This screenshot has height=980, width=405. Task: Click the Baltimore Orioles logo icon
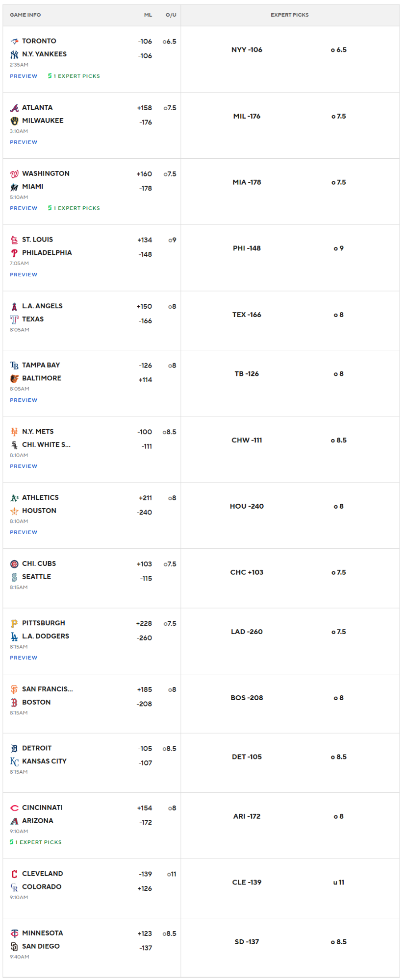tap(14, 378)
